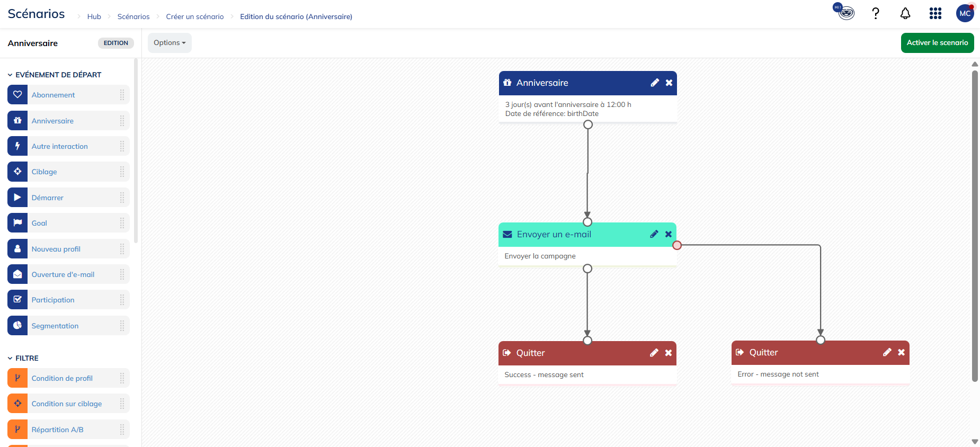Open the help question mark icon
The width and height of the screenshot is (980, 447).
[876, 14]
